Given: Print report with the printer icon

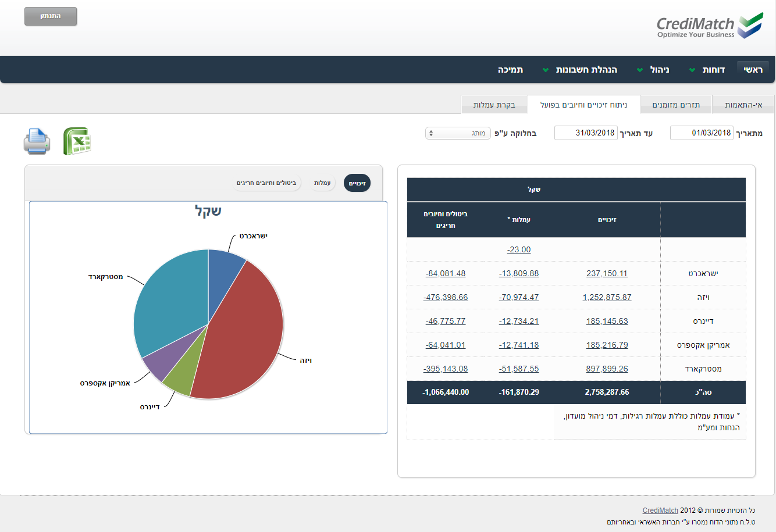Looking at the screenshot, I should (x=37, y=142).
